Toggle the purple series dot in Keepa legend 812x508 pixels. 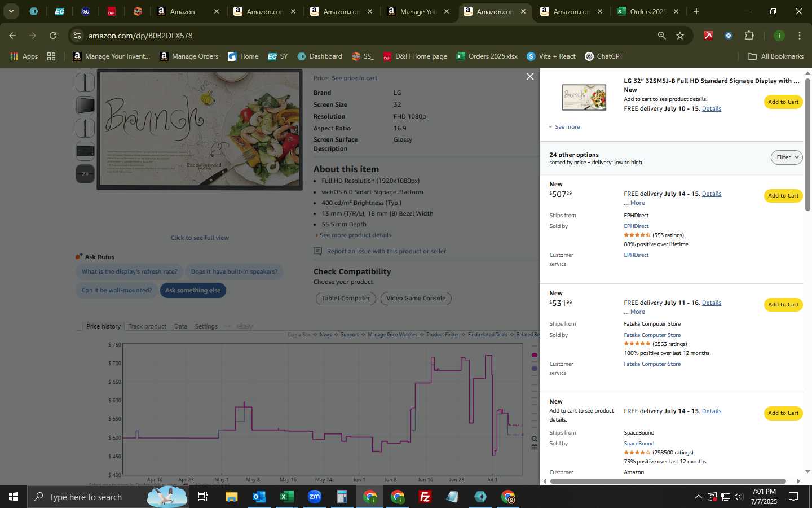535,369
